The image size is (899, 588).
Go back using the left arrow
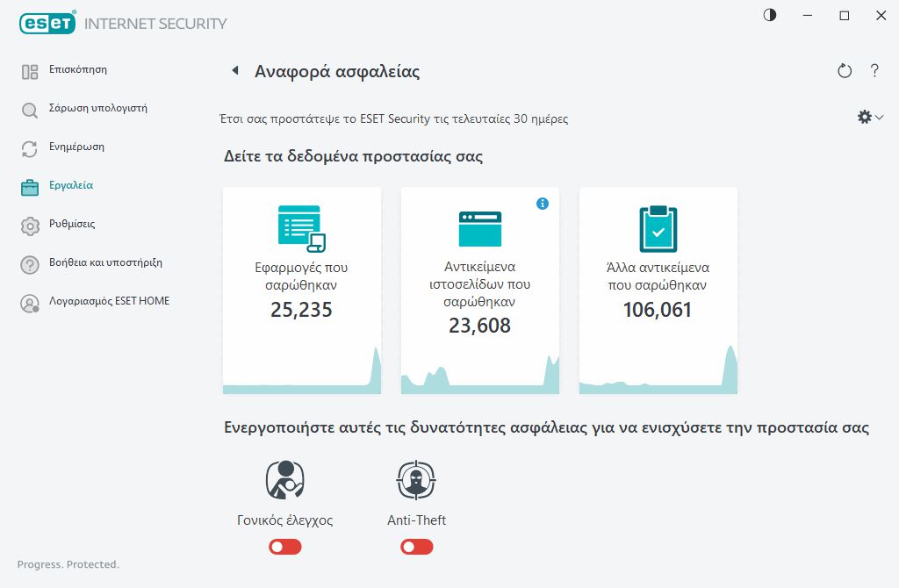pyautogui.click(x=234, y=71)
